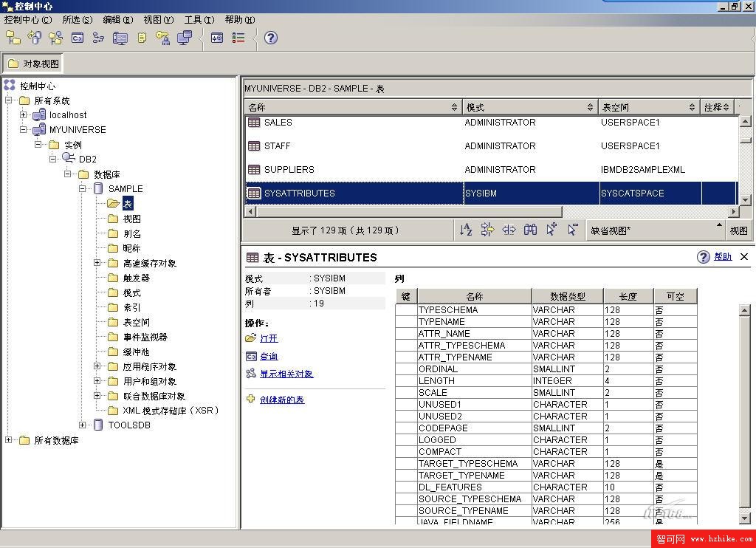
Task: Click the column details scrollbar down arrow
Action: (x=745, y=518)
